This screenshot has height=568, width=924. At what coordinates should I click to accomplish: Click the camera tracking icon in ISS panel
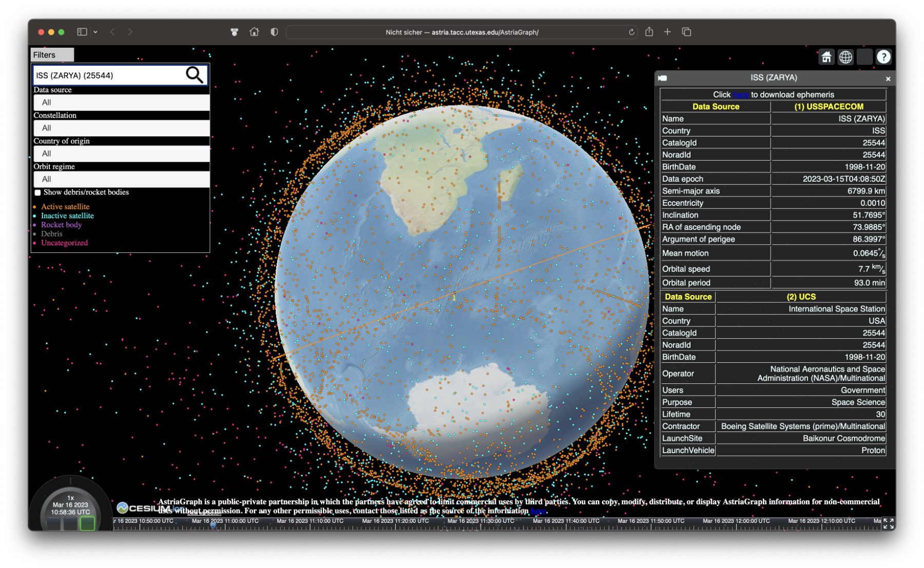coord(663,78)
